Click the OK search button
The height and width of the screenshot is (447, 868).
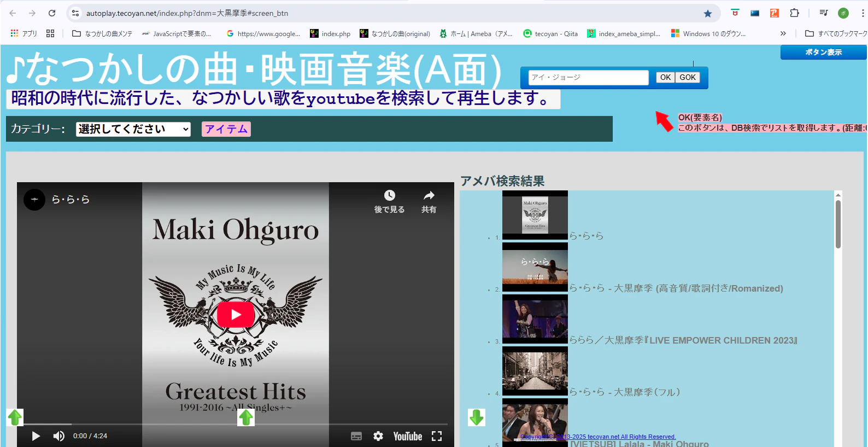(665, 78)
